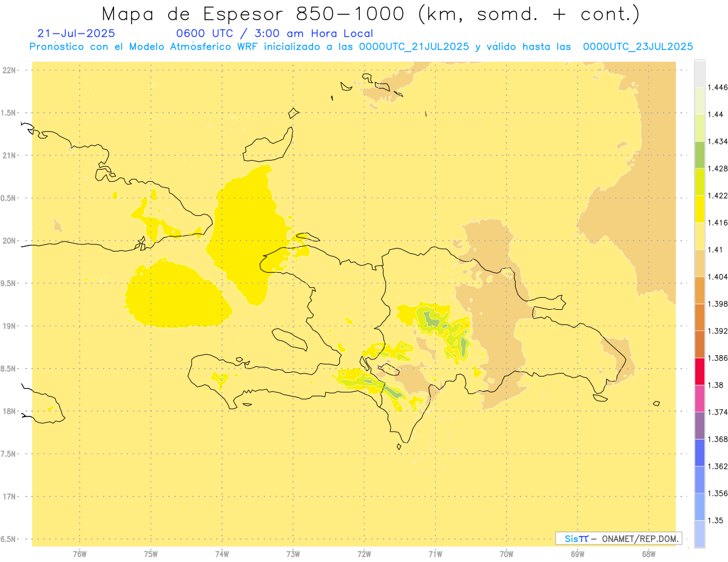Click the legend value "1.434"
This screenshot has width=728, height=562.
click(x=718, y=141)
